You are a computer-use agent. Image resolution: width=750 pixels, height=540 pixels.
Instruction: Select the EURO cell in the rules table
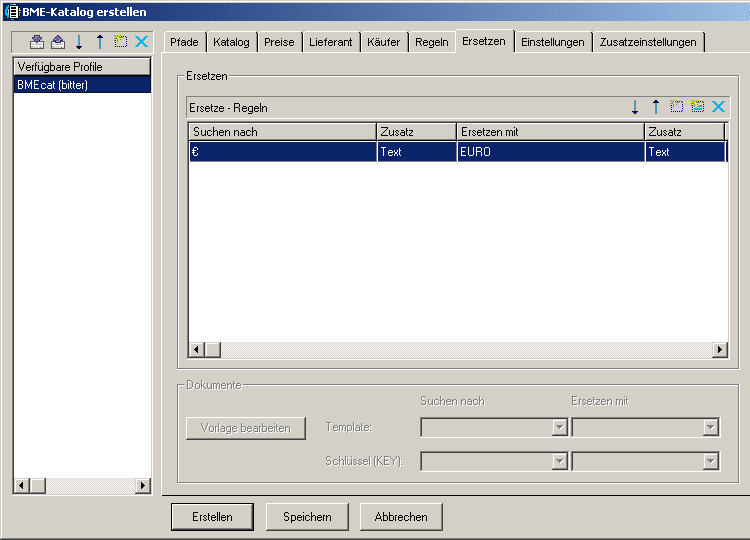coord(551,152)
